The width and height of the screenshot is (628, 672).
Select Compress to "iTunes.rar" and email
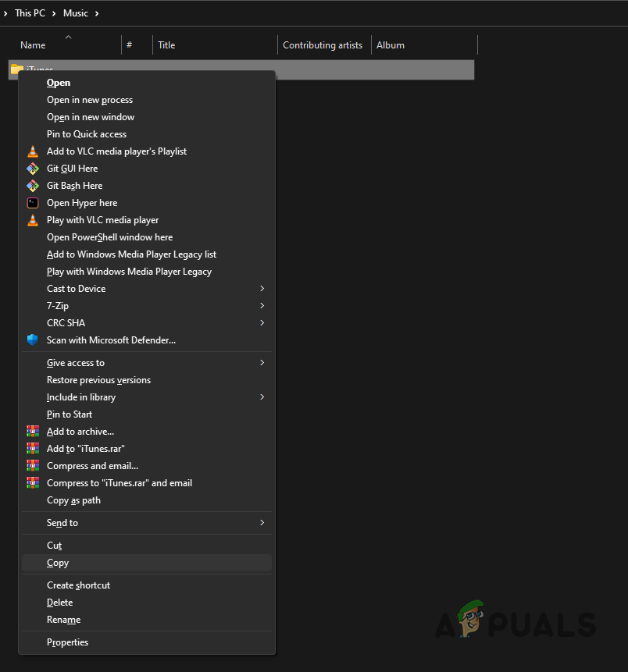(x=147, y=482)
